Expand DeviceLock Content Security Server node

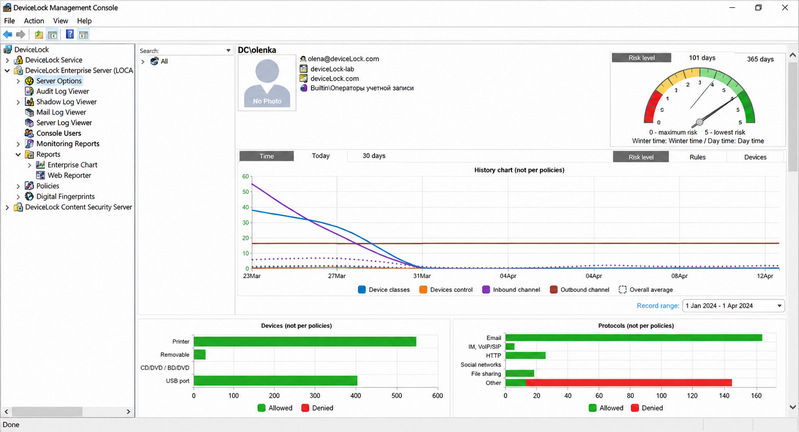[7, 207]
